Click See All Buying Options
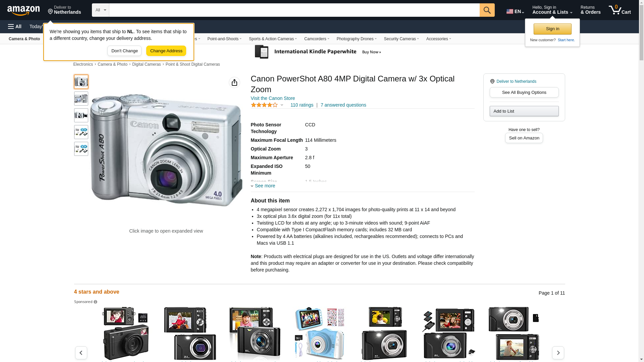644x362 pixels. click(524, 93)
